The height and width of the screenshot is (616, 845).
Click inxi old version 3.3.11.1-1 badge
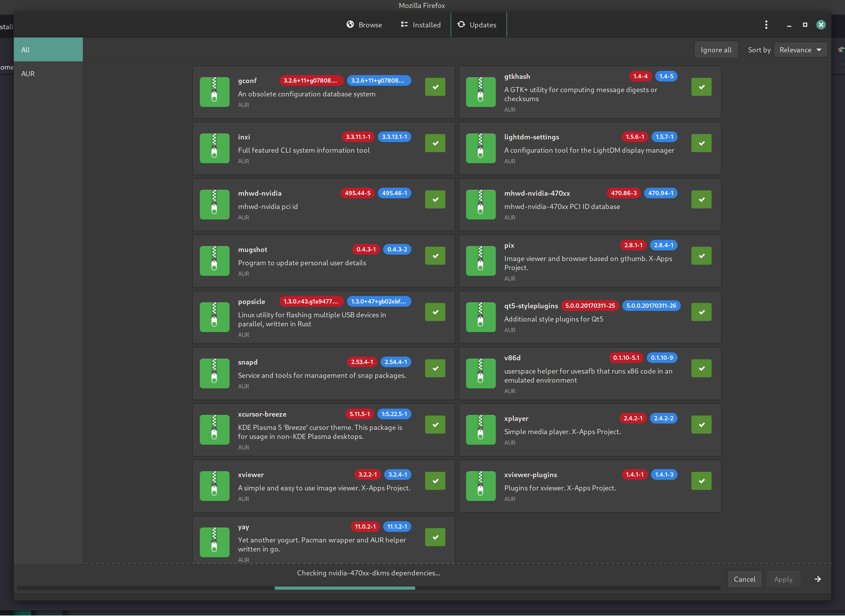pos(358,137)
